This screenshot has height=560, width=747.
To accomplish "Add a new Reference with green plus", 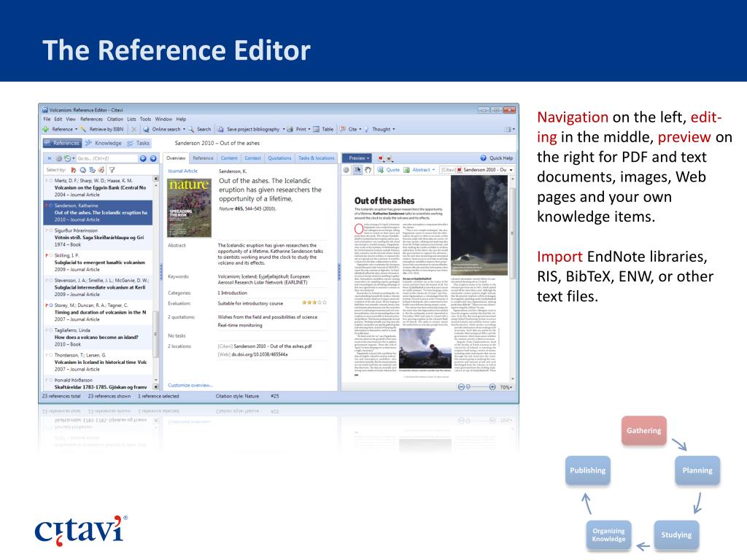I will coord(46,129).
